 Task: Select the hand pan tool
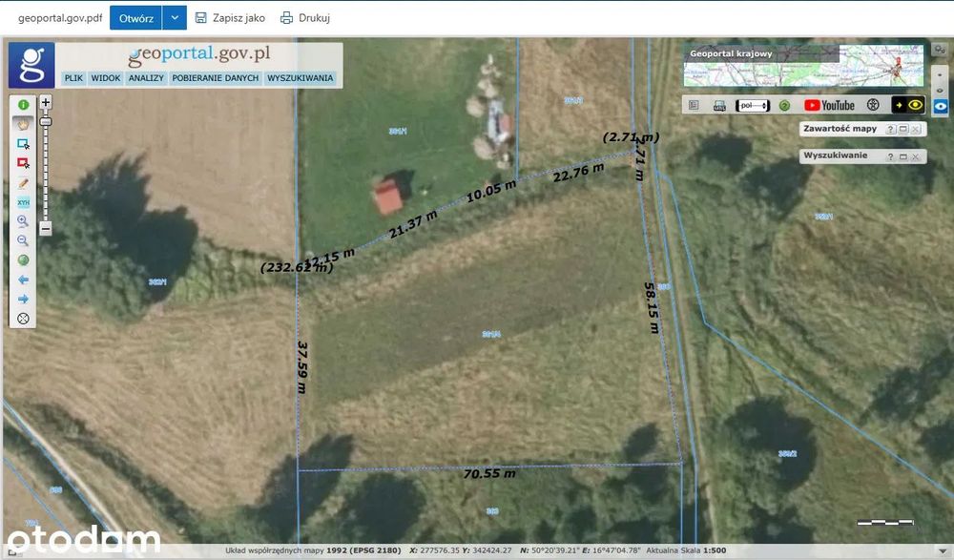[23, 124]
